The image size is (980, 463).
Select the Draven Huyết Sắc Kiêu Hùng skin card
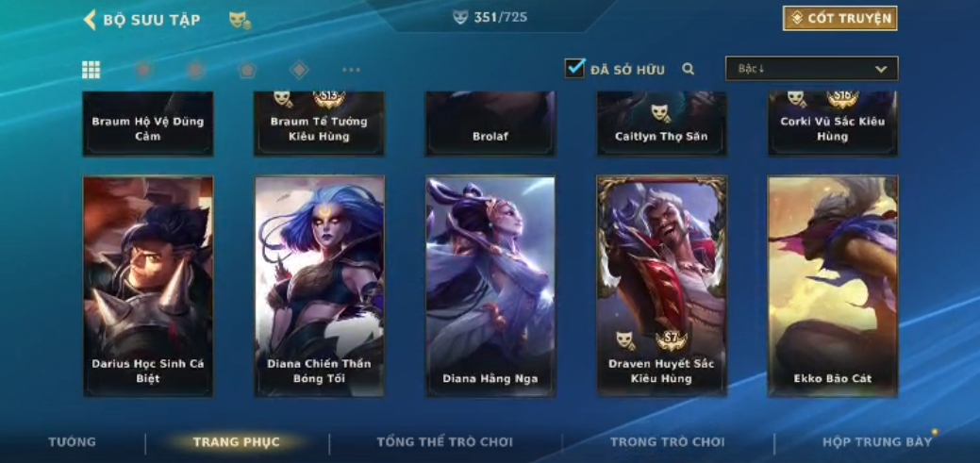click(x=662, y=286)
